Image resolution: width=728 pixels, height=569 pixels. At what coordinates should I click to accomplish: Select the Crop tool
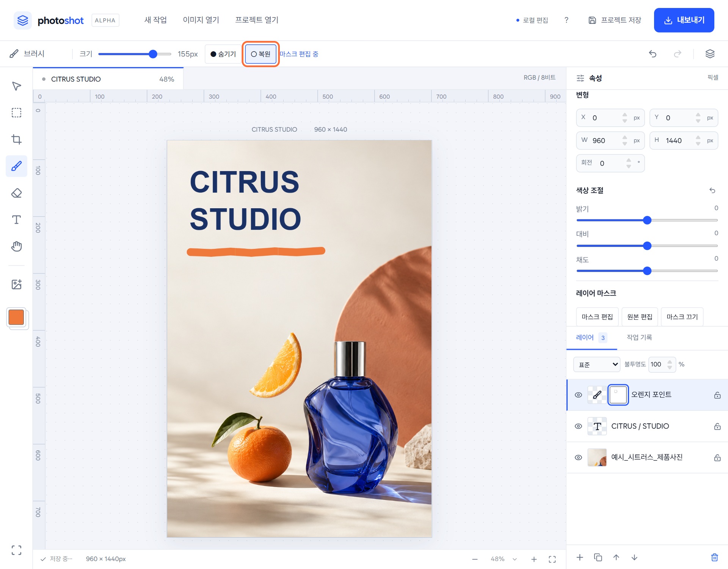16,139
